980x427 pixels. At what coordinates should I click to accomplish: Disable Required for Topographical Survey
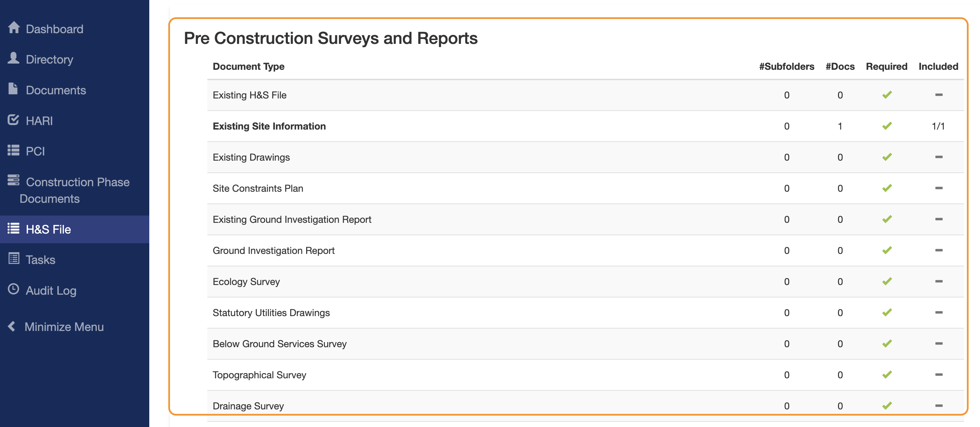(x=887, y=374)
